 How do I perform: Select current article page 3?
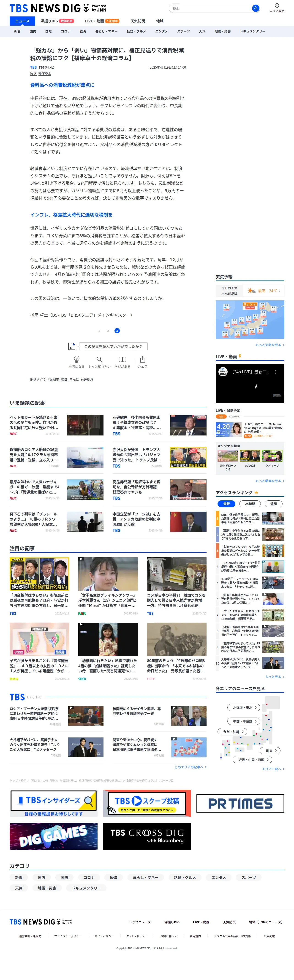[117, 331]
